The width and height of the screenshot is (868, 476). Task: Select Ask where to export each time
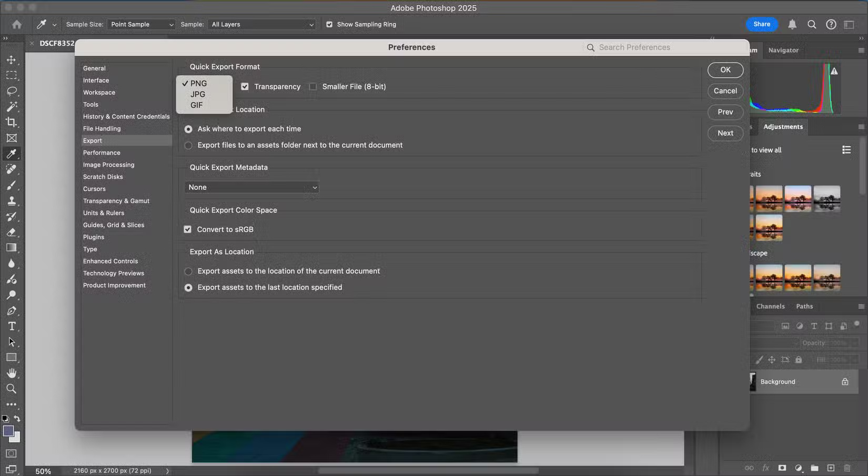(x=188, y=129)
